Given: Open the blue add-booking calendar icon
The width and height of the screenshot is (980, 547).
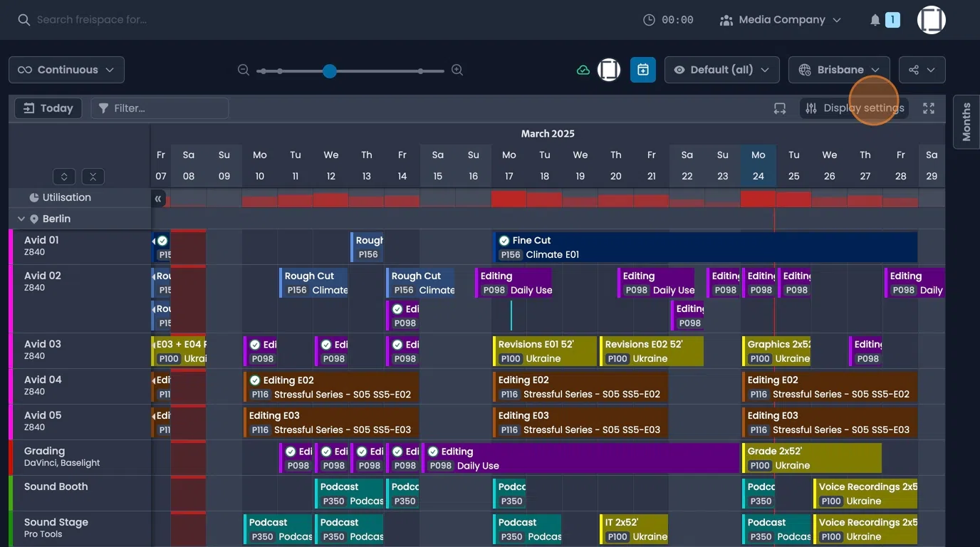Looking at the screenshot, I should [x=642, y=69].
